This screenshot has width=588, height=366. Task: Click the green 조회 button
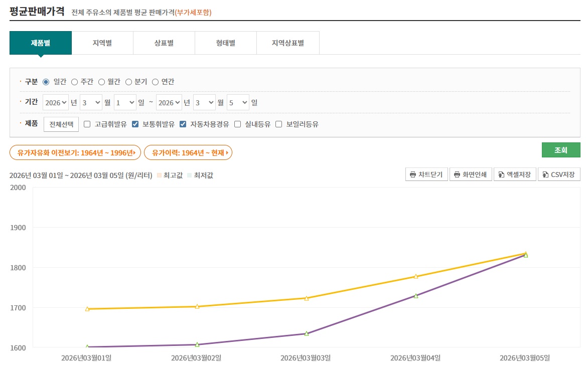click(x=561, y=150)
